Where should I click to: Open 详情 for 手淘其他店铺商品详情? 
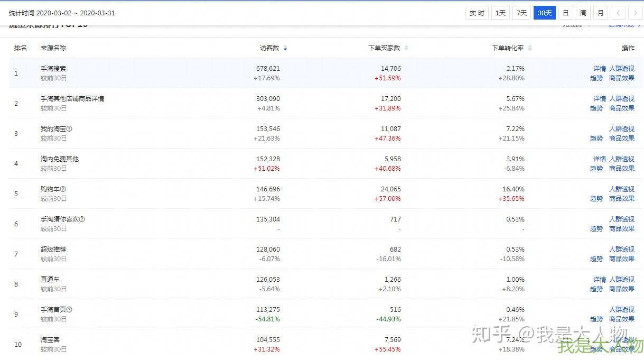[600, 99]
